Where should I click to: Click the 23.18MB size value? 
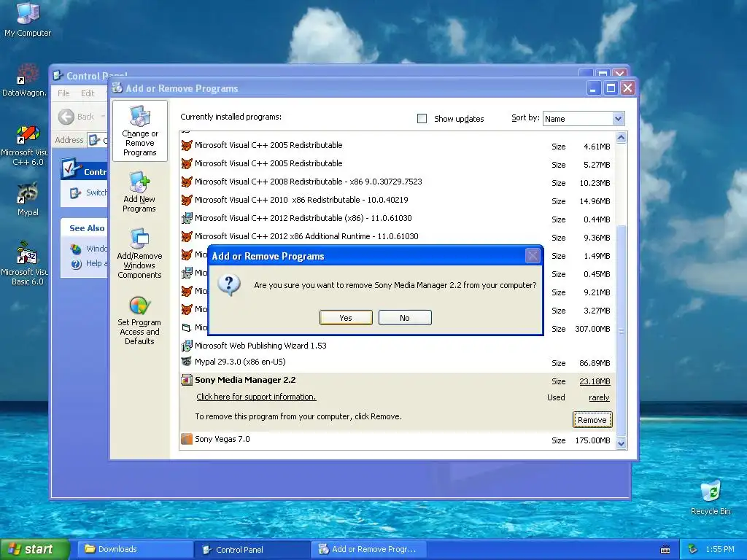click(595, 381)
